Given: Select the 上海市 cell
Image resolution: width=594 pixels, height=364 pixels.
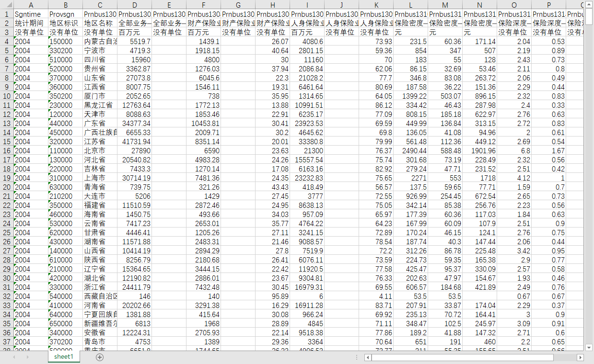Looking at the screenshot, I should pyautogui.click(x=100, y=178).
